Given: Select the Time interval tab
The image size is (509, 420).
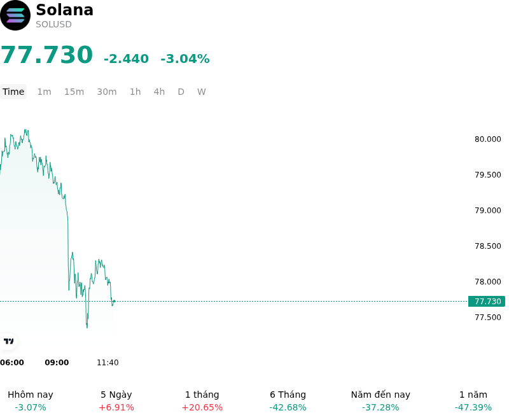Looking at the screenshot, I should (13, 92).
